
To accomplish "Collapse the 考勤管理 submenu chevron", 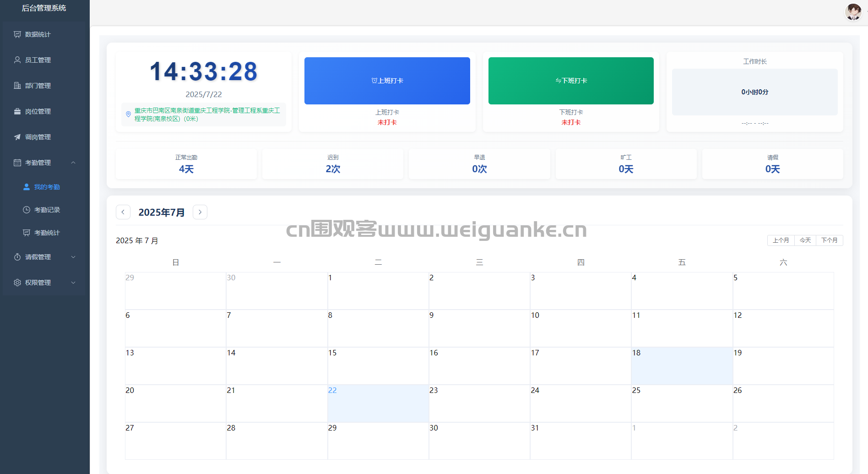I will click(x=73, y=163).
